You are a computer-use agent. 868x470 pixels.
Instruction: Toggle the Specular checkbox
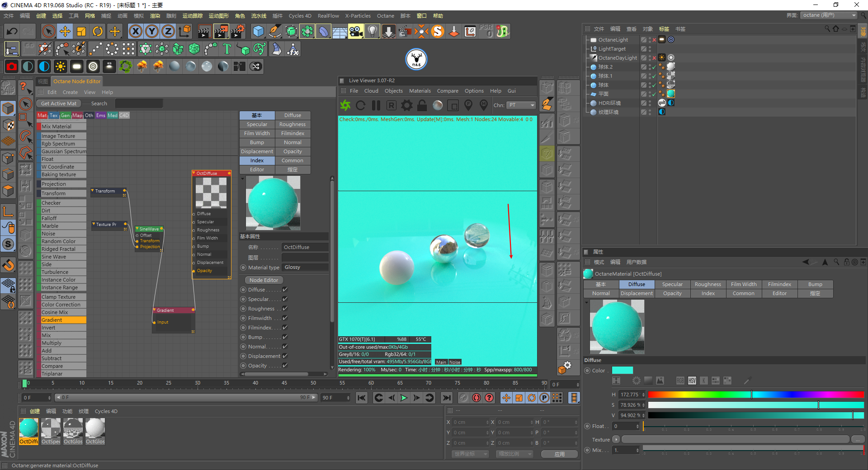285,299
